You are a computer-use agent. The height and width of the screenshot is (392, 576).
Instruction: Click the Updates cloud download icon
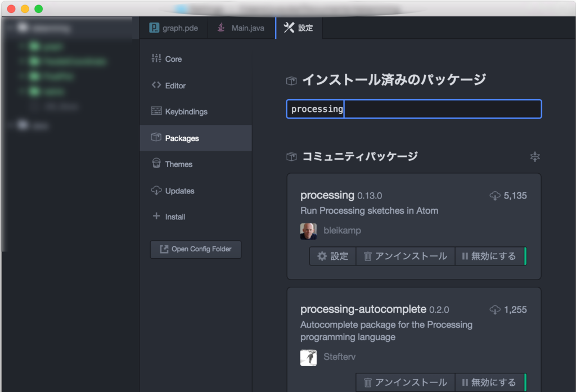pos(156,190)
